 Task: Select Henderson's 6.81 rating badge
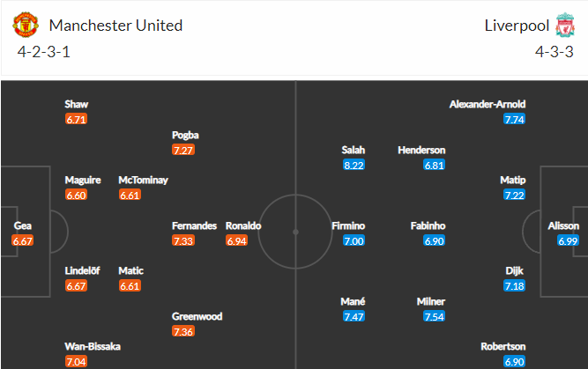(434, 165)
